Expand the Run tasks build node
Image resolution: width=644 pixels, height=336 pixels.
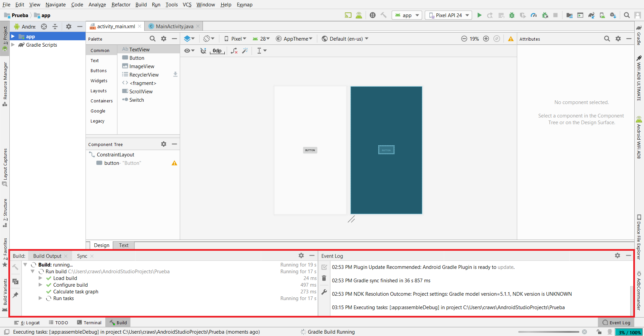[40, 298]
